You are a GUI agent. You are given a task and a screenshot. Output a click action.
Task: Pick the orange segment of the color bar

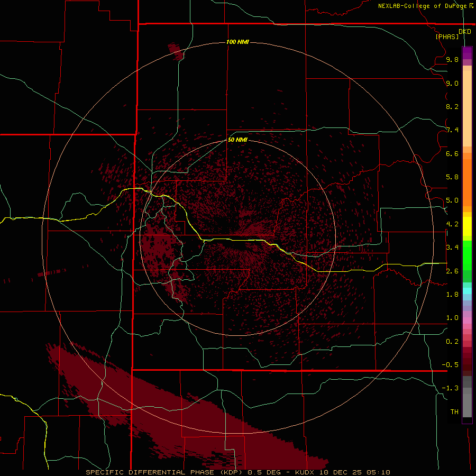click(x=467, y=183)
